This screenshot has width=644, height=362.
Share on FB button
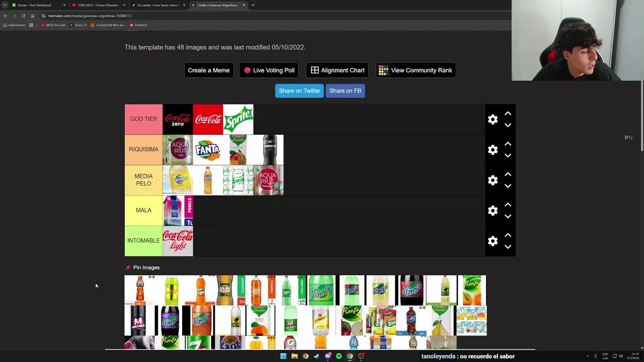[345, 91]
